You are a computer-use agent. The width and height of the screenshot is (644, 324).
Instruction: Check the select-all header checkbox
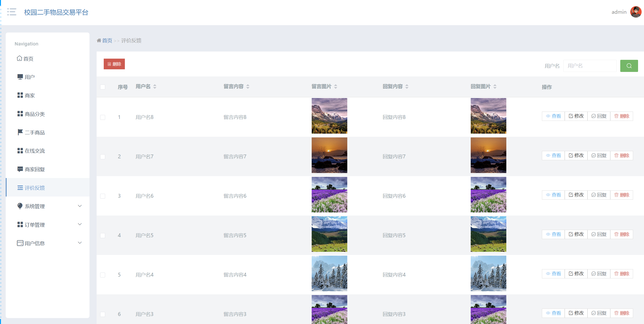(103, 87)
